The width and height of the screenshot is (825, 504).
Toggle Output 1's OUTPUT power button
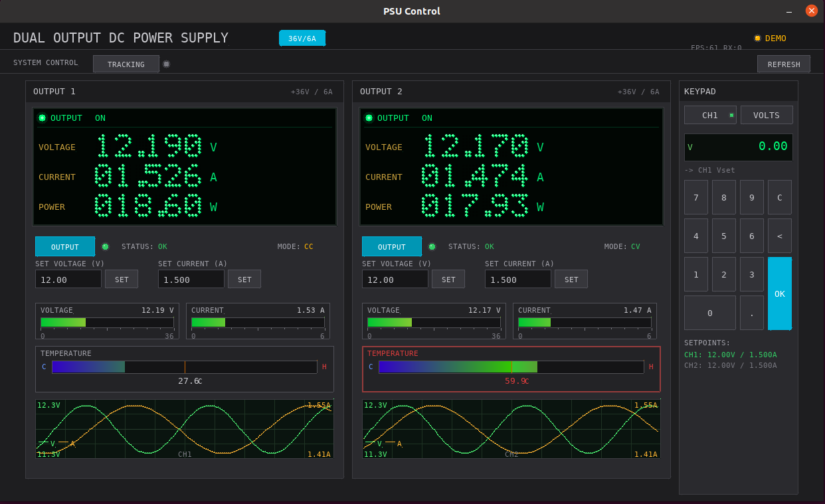(x=64, y=246)
